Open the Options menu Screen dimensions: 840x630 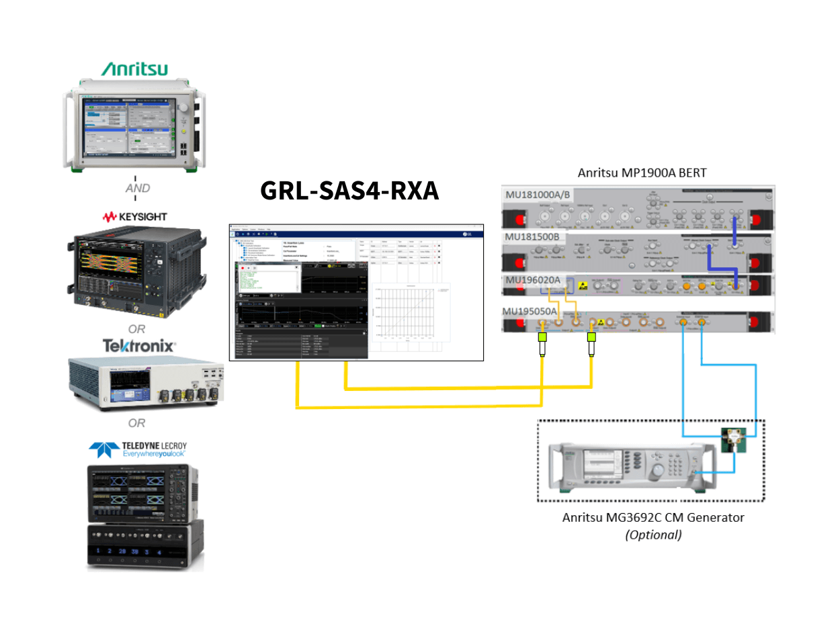(245, 229)
